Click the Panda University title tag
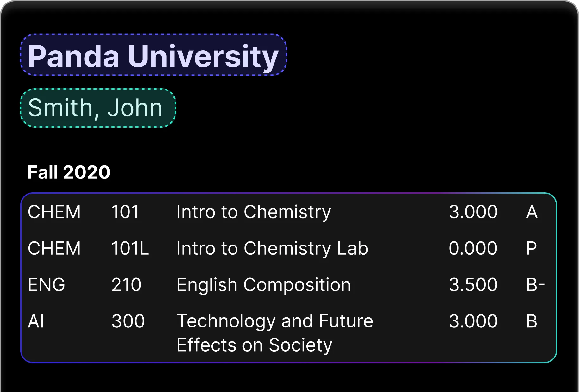Viewport: 579px width, 392px height. pos(153,55)
